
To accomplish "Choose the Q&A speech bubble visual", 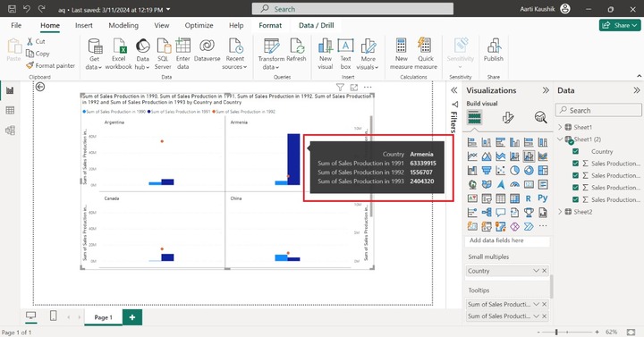I will pos(500,213).
